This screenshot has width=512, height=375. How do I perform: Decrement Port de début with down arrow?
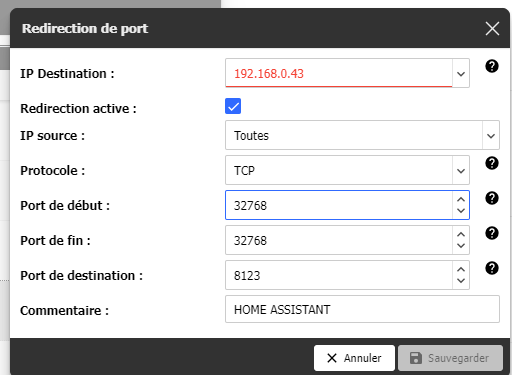(461, 211)
